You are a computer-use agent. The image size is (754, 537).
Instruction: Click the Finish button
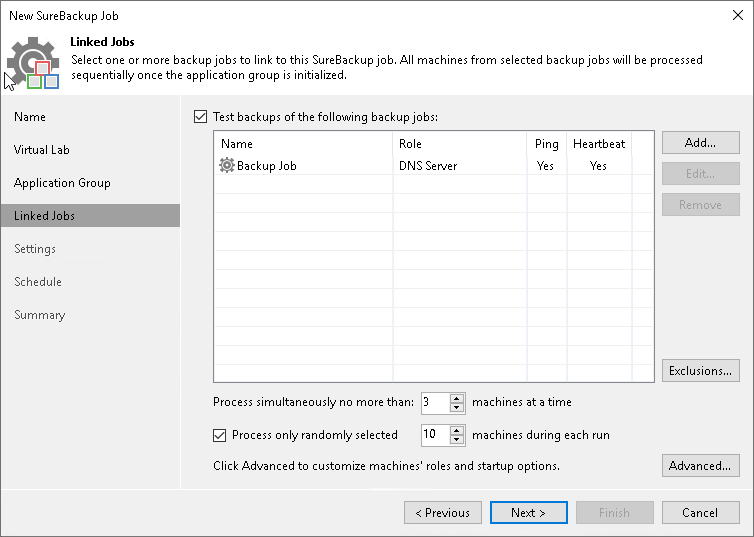pyautogui.click(x=615, y=513)
